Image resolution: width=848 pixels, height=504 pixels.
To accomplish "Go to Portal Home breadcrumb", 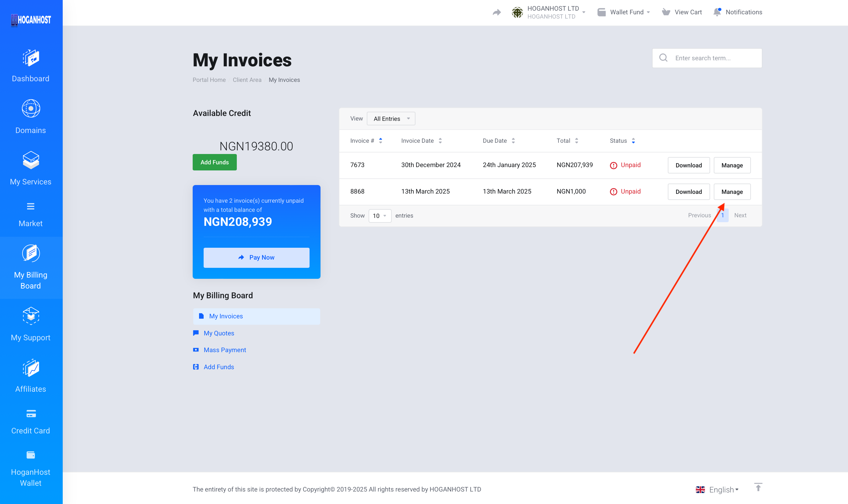I will click(209, 80).
